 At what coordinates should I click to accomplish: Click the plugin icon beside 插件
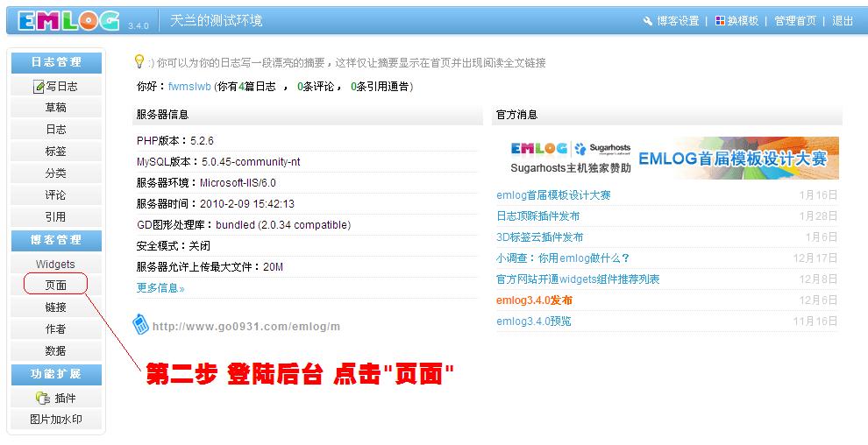pyautogui.click(x=43, y=398)
